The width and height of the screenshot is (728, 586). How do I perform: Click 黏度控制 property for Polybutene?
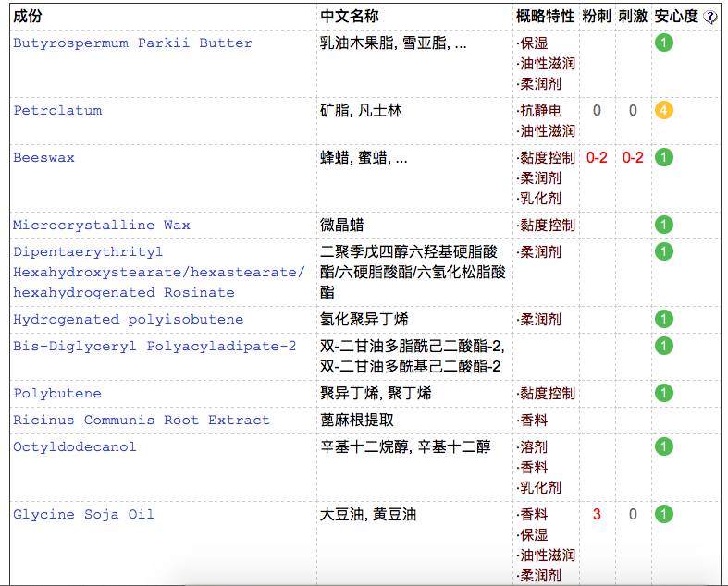pyautogui.click(x=546, y=394)
